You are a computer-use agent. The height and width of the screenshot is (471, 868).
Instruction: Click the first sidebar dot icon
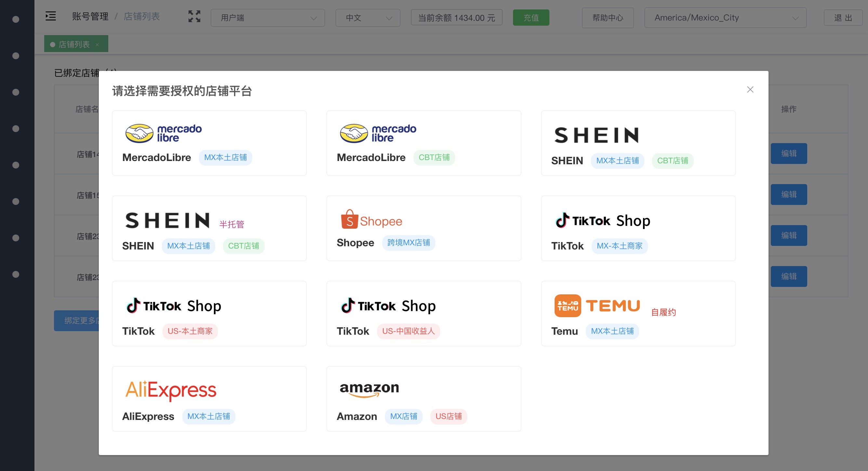16,19
